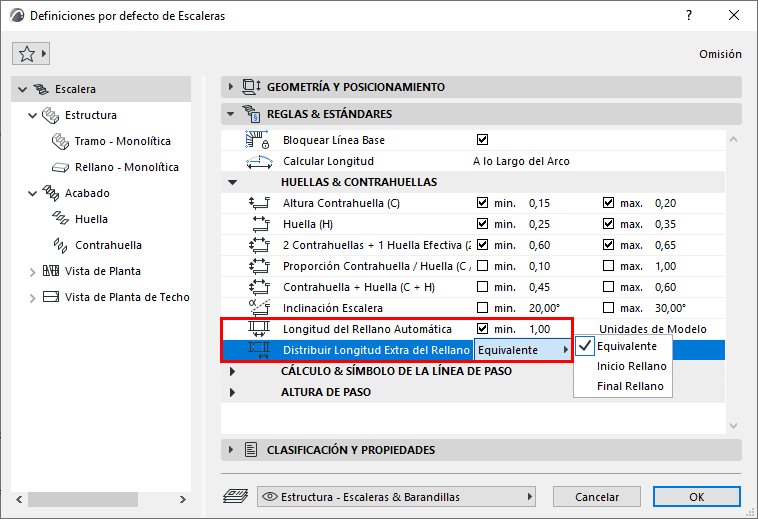Viewport: 758px width, 519px height.
Task: Toggle Altura Contrahuella max checkbox
Action: pos(609,203)
